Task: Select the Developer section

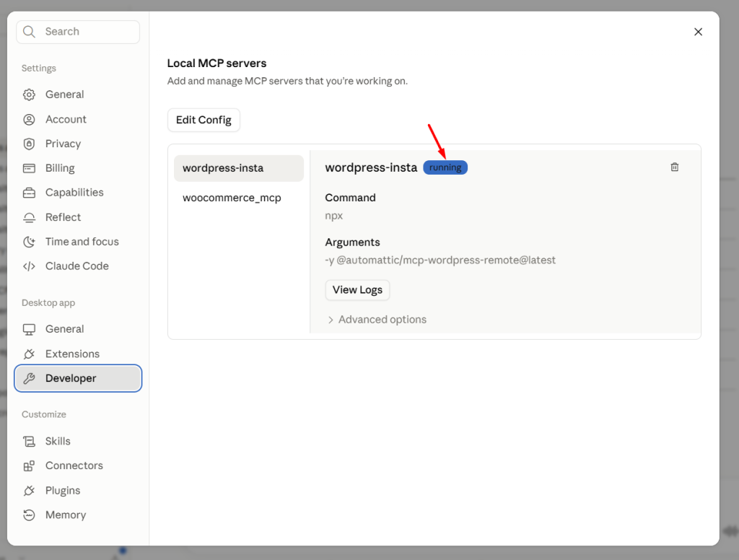Action: coord(78,379)
